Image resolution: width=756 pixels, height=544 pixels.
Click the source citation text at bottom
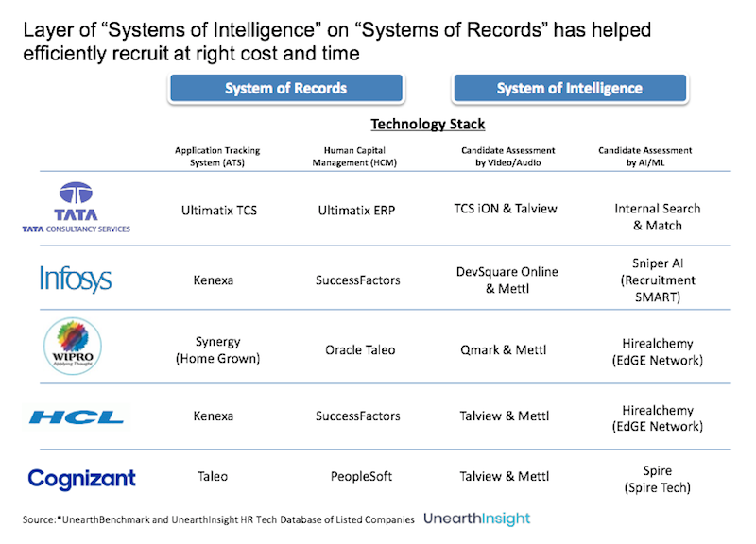[218, 519]
